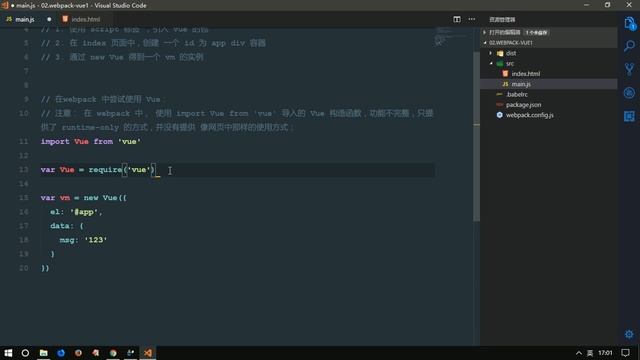Click line number 11 in the gutter

pos(24,142)
